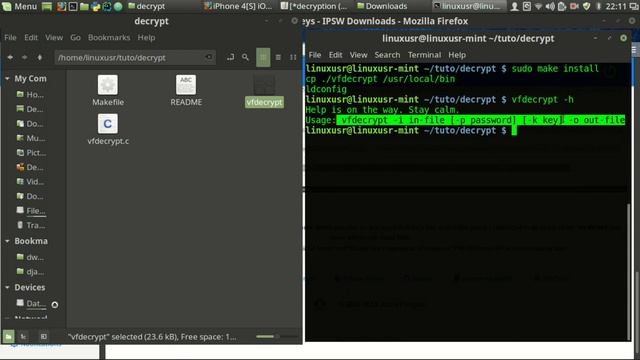Click the round green launcher icon in panel

coord(118,6)
